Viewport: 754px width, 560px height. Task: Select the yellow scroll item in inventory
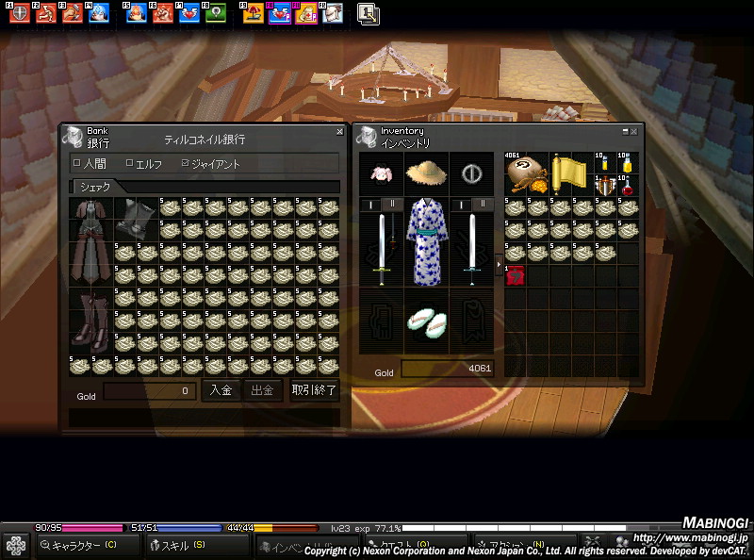click(570, 174)
